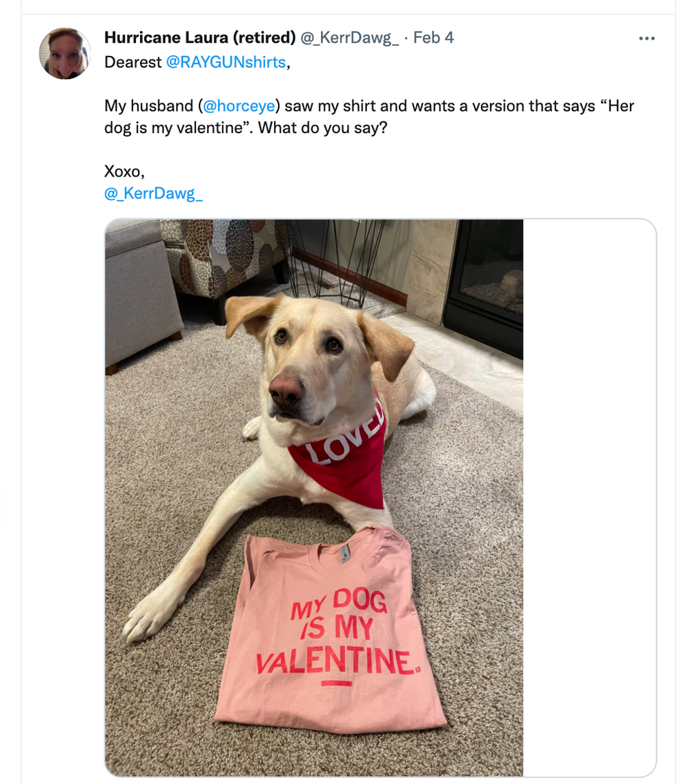Open the tweet's Feb 4 timestamp
The image size is (690, 784).
(x=433, y=37)
